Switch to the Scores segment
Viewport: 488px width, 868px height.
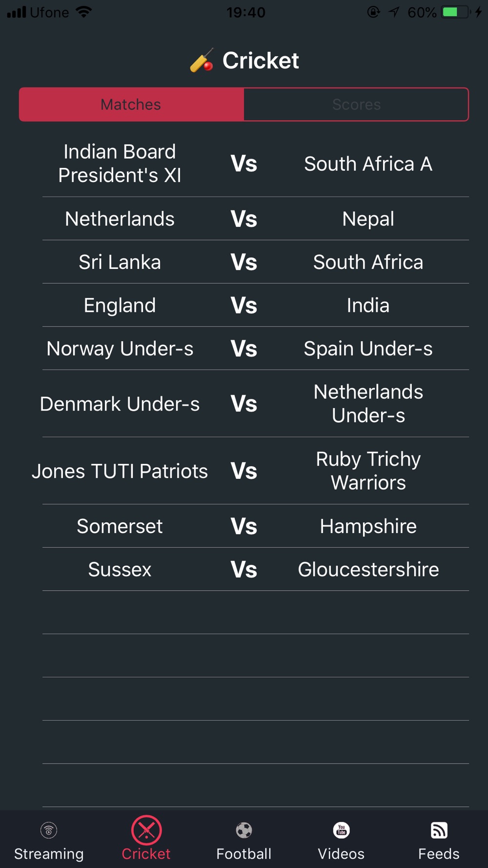point(356,104)
